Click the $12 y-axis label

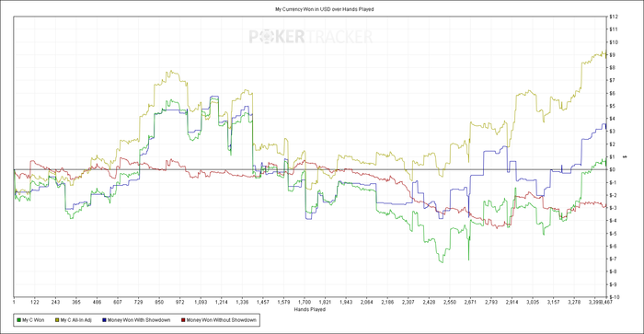[614, 17]
